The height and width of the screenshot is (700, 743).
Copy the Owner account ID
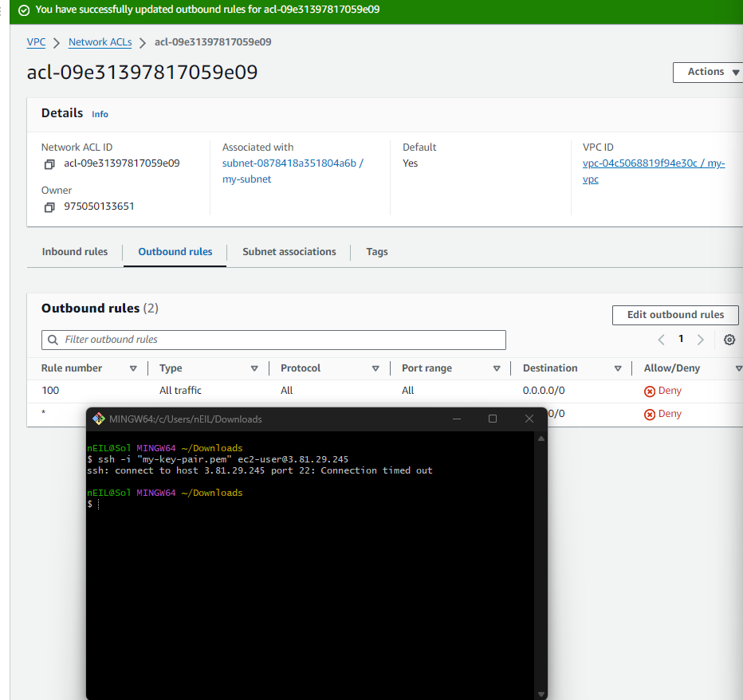[49, 207]
